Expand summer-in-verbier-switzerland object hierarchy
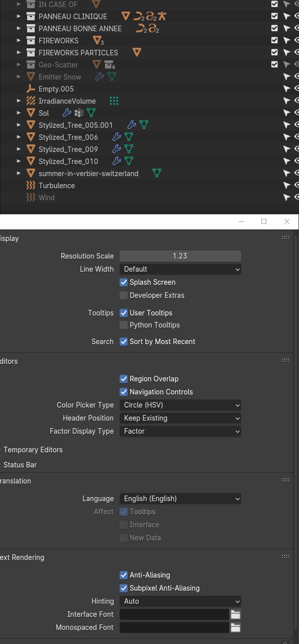299x644 pixels. 19,173
